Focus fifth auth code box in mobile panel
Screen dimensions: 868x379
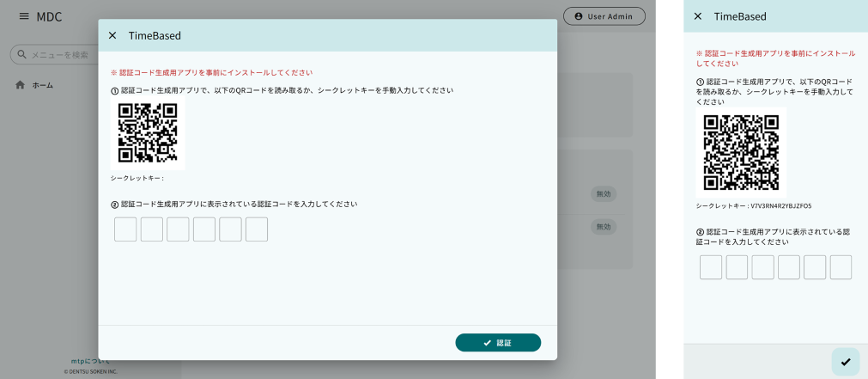click(x=815, y=267)
